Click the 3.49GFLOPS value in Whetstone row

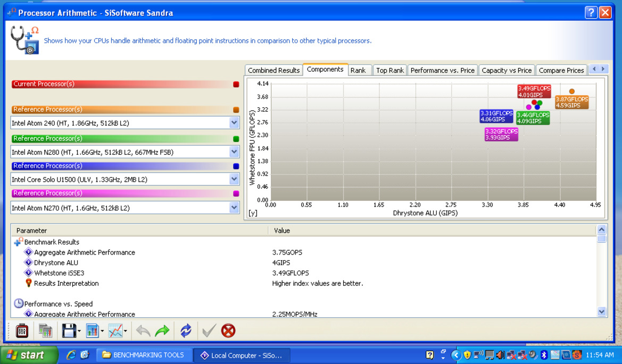pos(291,273)
